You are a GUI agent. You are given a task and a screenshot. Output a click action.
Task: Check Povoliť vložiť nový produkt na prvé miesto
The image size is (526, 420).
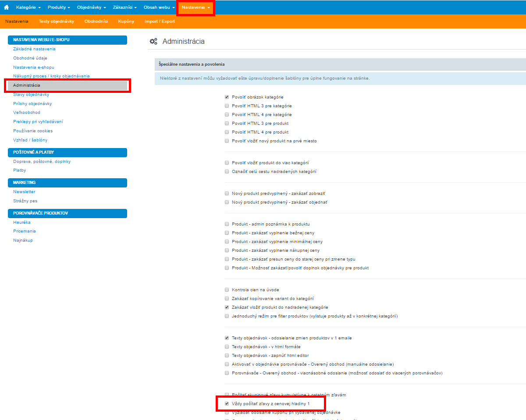coord(227,141)
